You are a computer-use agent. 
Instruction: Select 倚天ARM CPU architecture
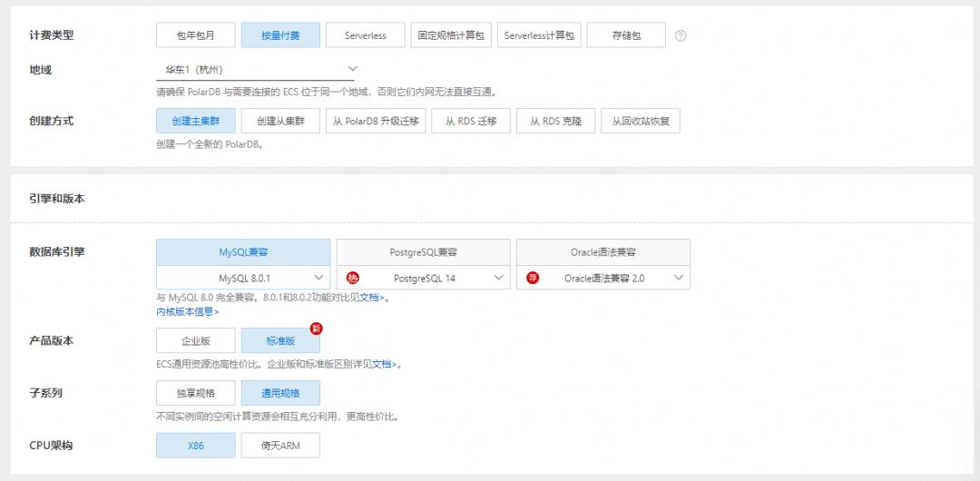click(280, 446)
